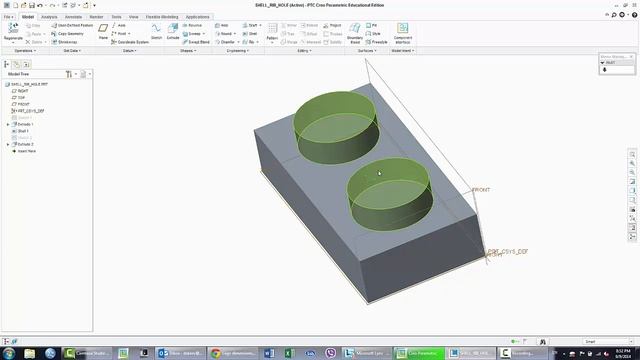
Task: Click the Help question mark icon
Action: click(634, 15)
